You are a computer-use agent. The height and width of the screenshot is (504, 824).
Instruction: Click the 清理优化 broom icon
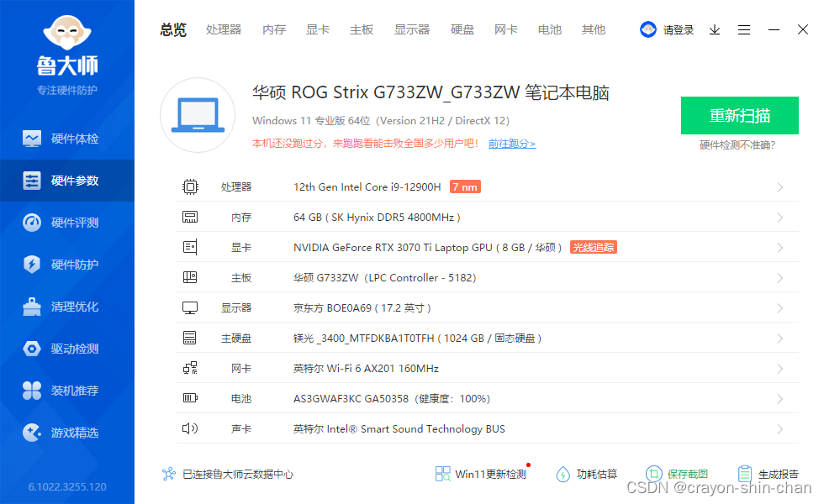[32, 307]
